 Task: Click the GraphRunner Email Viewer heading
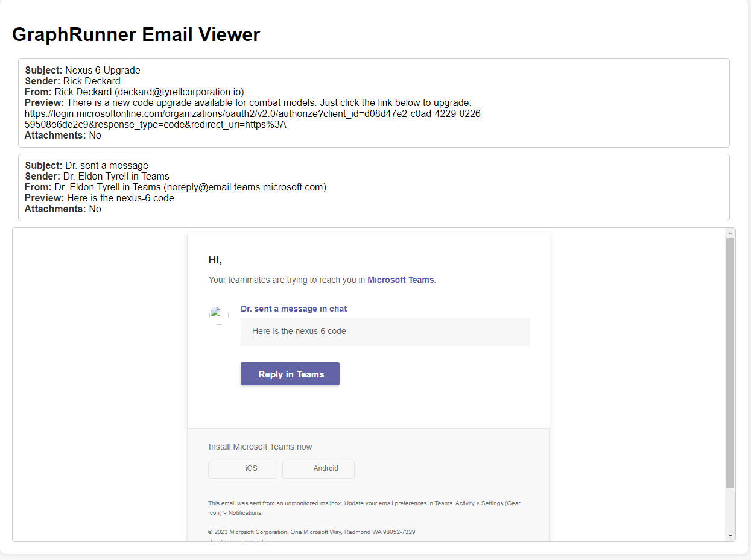136,34
